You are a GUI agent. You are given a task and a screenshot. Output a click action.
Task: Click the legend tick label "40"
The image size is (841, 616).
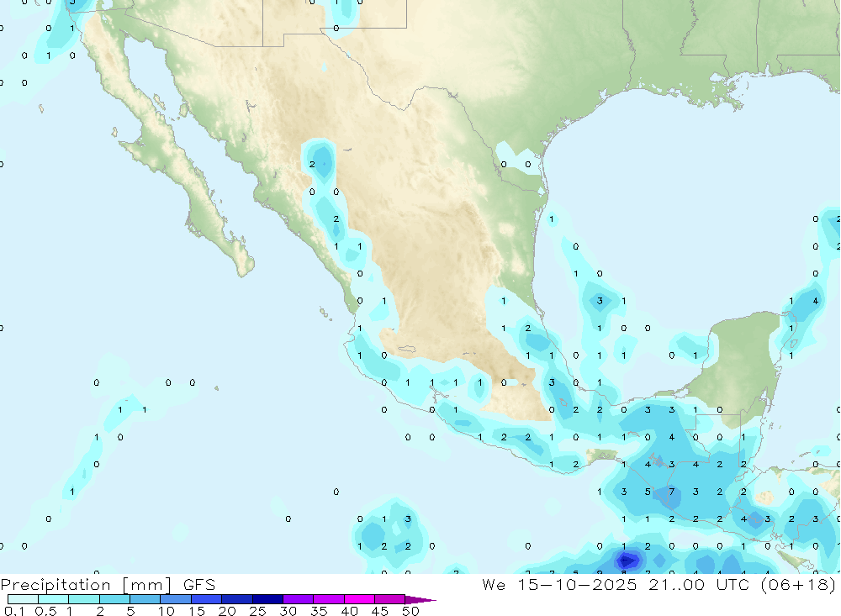click(x=350, y=611)
